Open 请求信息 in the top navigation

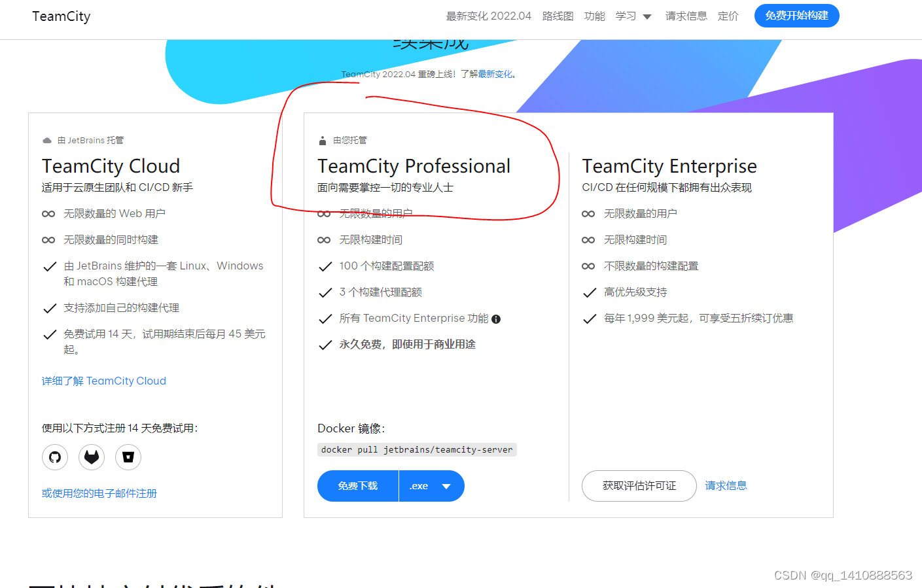click(686, 16)
